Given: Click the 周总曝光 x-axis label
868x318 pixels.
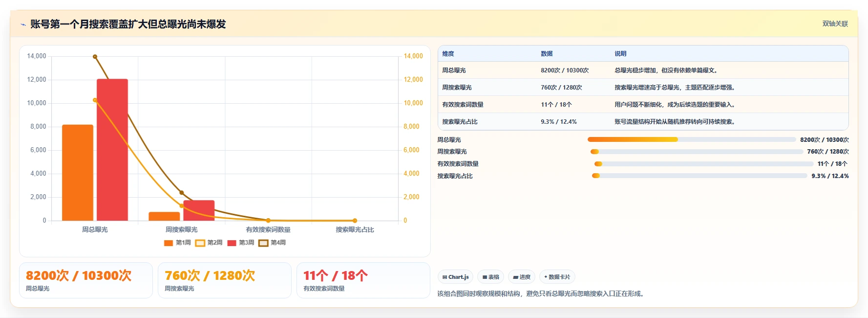Looking at the screenshot, I should click(95, 229).
